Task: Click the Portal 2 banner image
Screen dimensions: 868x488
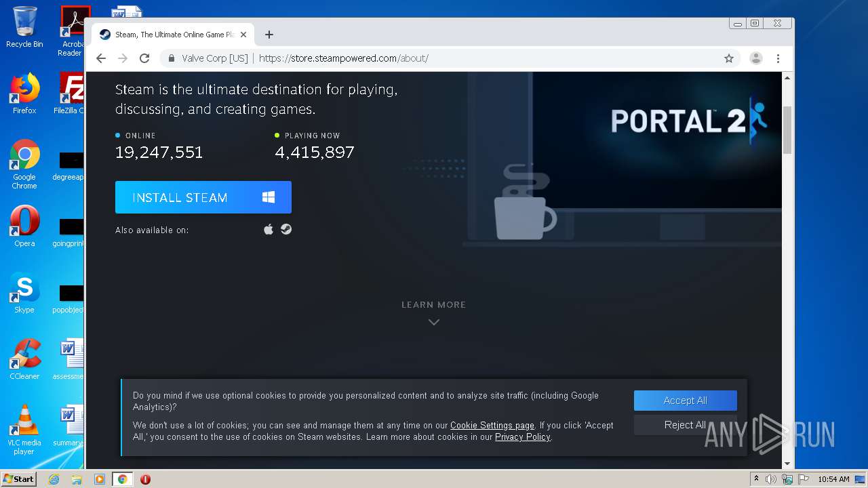Action: (656, 140)
